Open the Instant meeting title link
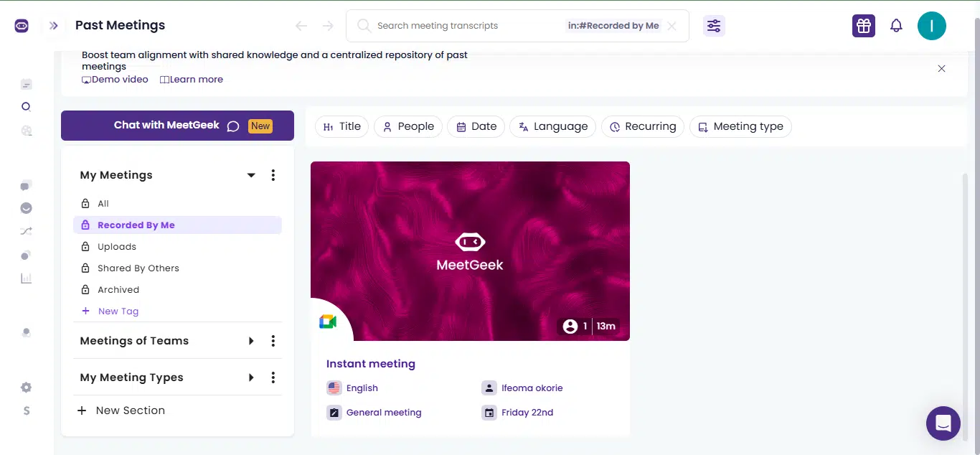Viewport: 980px width, 455px height. (371, 364)
